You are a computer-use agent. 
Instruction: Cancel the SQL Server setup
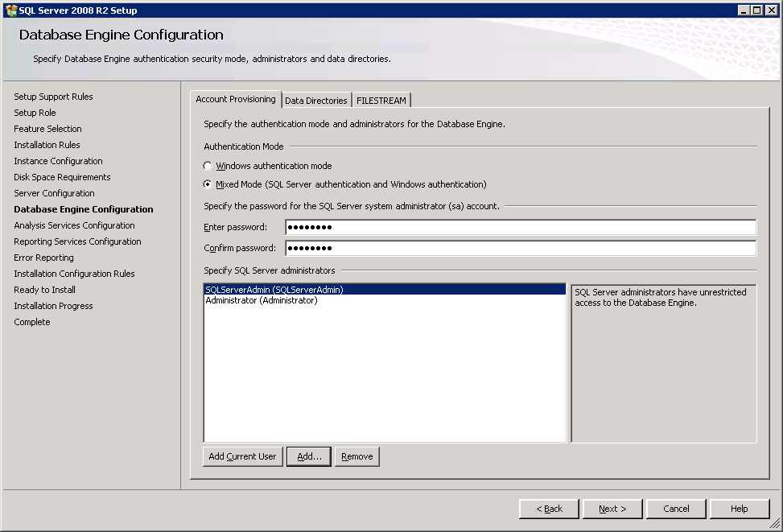[676, 509]
